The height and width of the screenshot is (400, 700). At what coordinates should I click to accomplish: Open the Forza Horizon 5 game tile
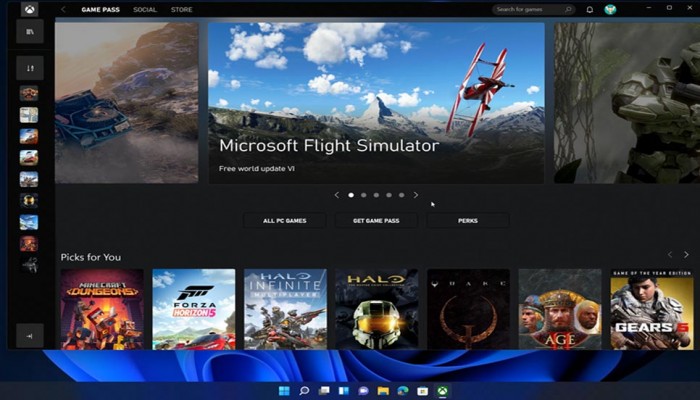[x=194, y=309]
